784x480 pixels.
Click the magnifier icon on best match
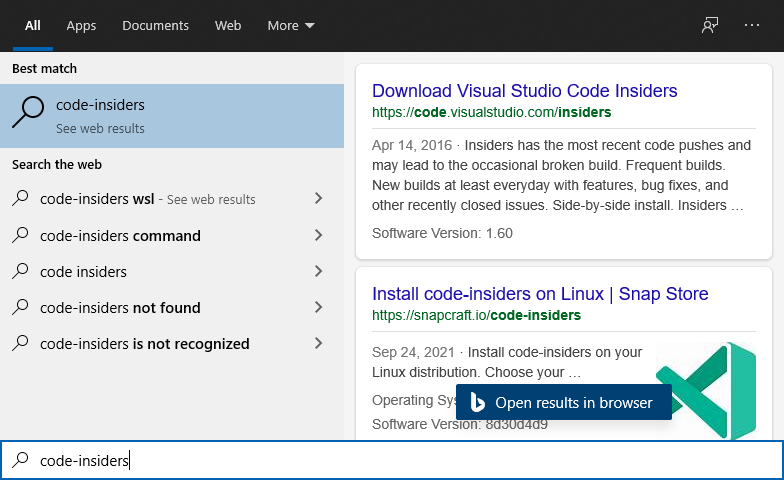[28, 112]
